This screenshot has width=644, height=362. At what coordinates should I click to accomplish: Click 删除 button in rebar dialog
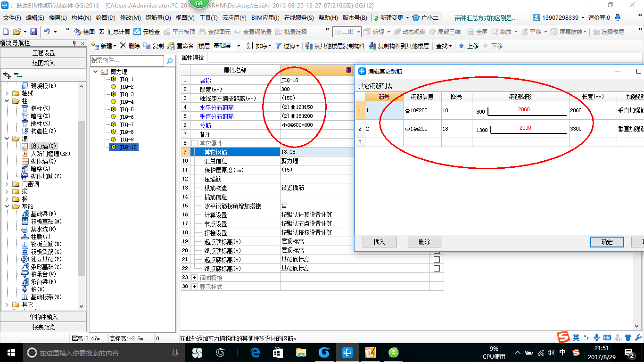coord(425,242)
